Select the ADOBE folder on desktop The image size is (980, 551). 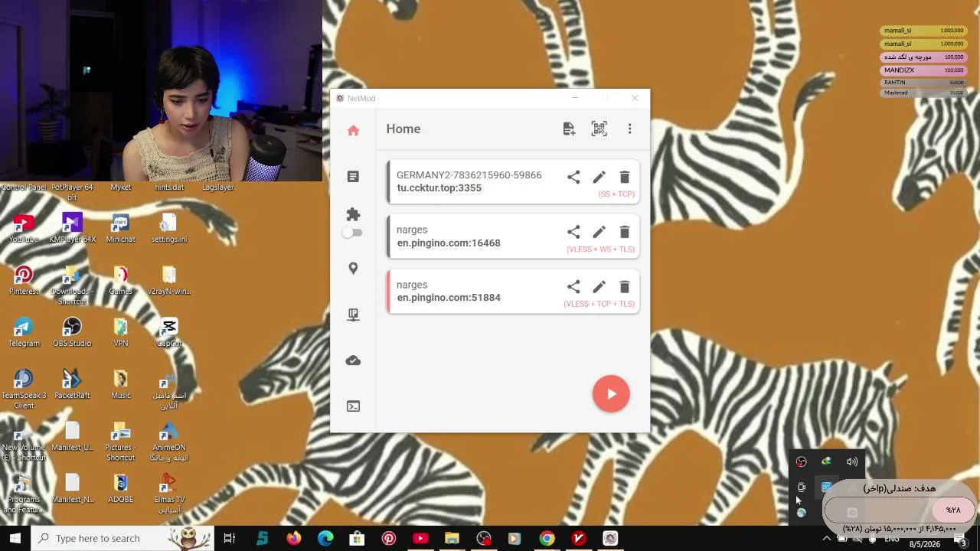tap(120, 488)
